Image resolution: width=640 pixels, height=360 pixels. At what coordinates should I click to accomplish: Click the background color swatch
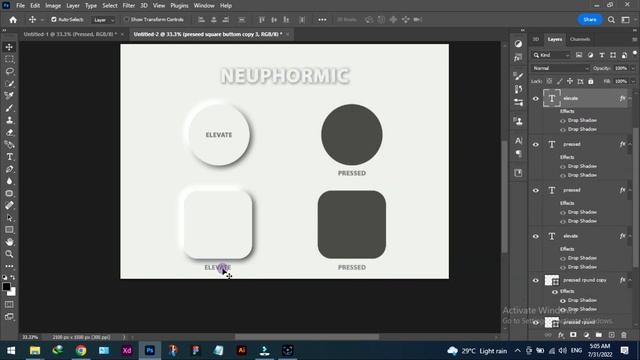(x=12, y=292)
